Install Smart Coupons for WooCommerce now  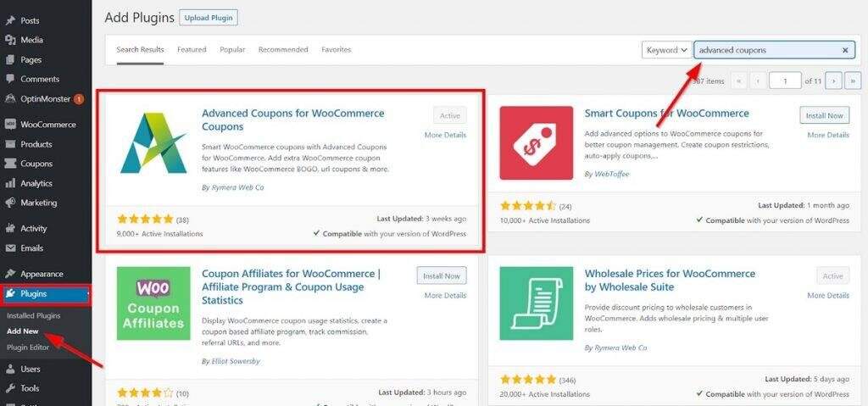click(824, 116)
